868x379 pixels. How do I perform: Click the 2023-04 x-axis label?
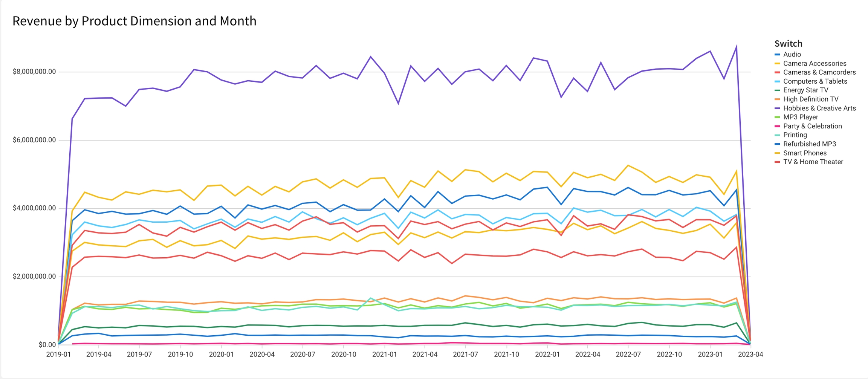(x=750, y=355)
